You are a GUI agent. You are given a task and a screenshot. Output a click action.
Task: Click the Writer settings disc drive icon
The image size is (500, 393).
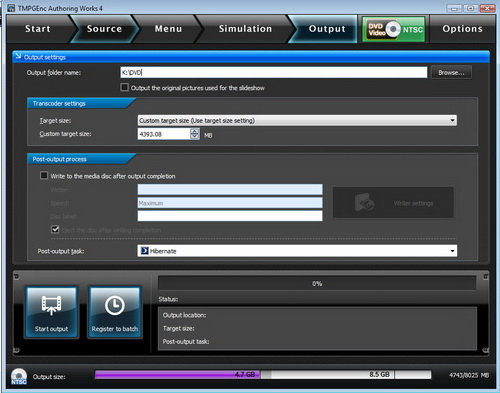pyautogui.click(x=364, y=202)
